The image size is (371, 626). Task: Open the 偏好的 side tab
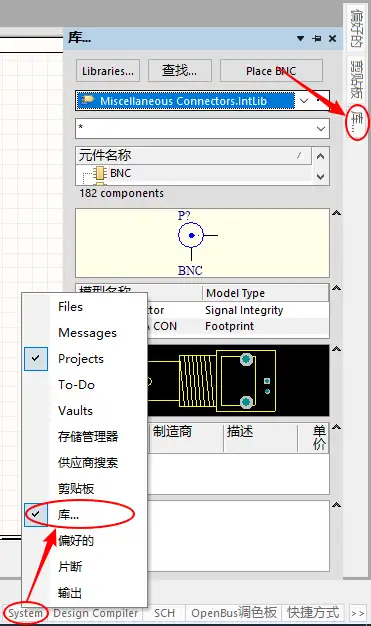pos(356,28)
